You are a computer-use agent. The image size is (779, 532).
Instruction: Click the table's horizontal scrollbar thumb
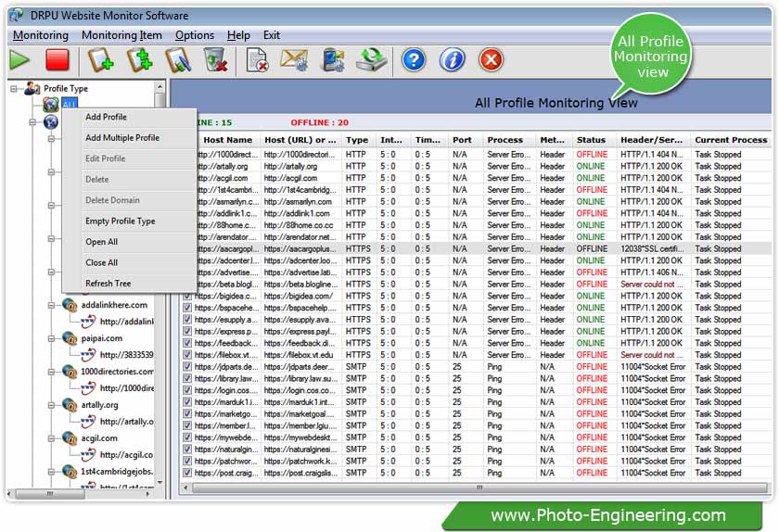click(x=479, y=488)
